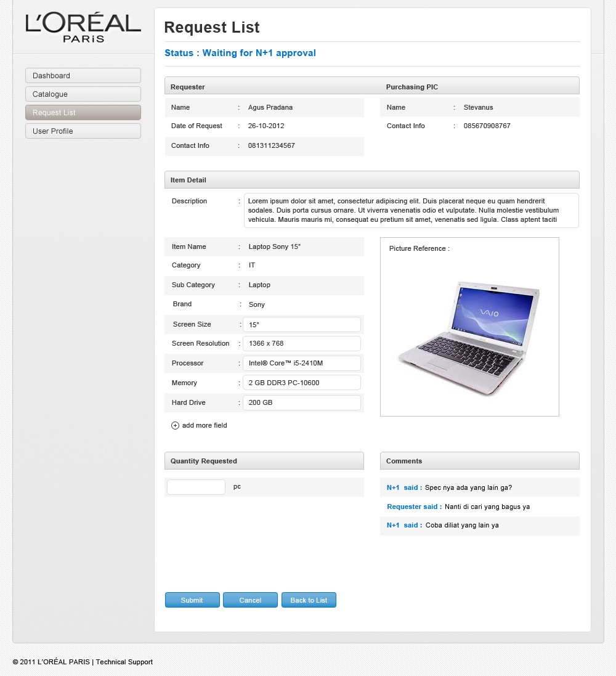Return using Back to List button
616x676 pixels.
(x=309, y=600)
